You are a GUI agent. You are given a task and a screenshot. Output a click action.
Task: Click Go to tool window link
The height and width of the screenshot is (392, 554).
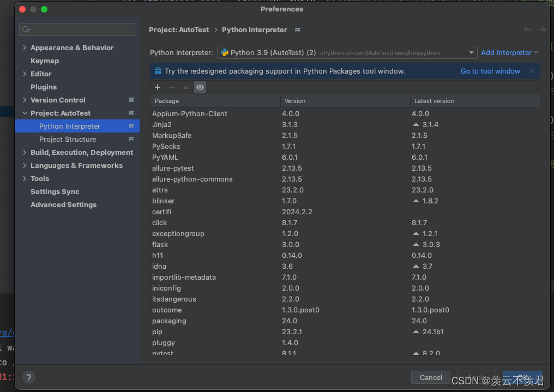pos(490,71)
